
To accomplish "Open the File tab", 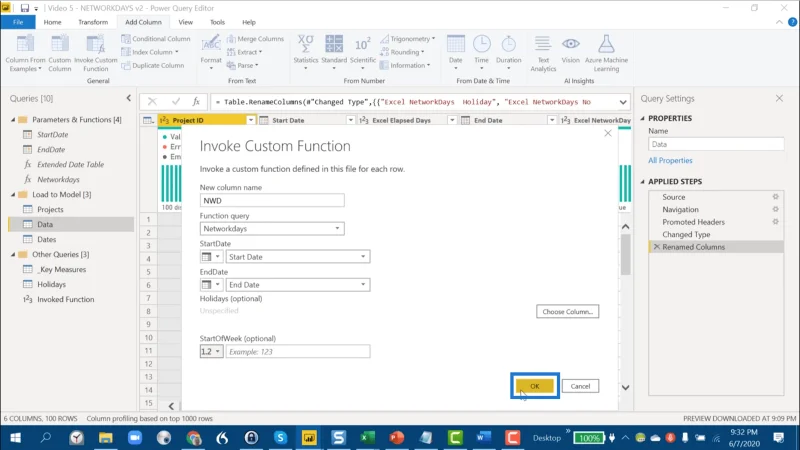I will [x=18, y=22].
